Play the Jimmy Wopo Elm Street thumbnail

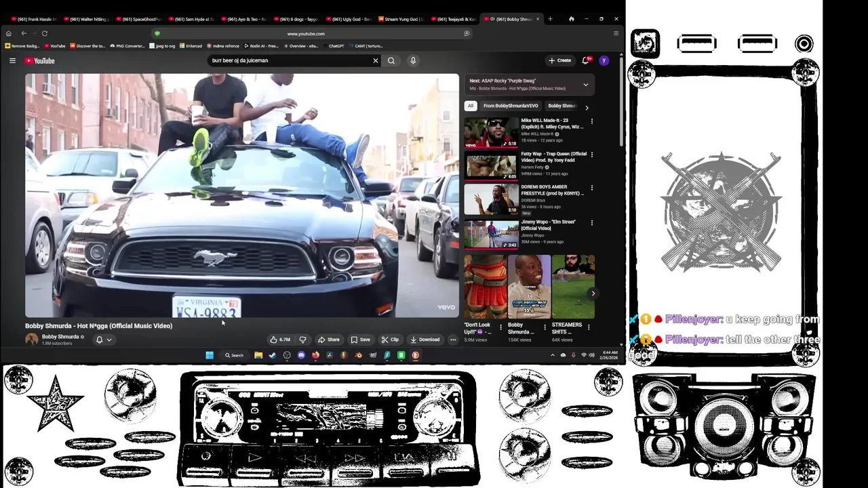[491, 235]
